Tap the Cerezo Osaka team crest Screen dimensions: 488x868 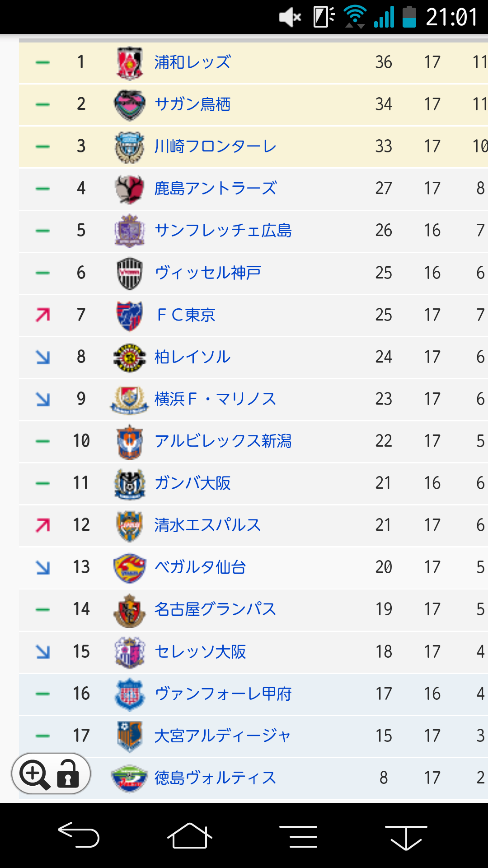(x=130, y=652)
